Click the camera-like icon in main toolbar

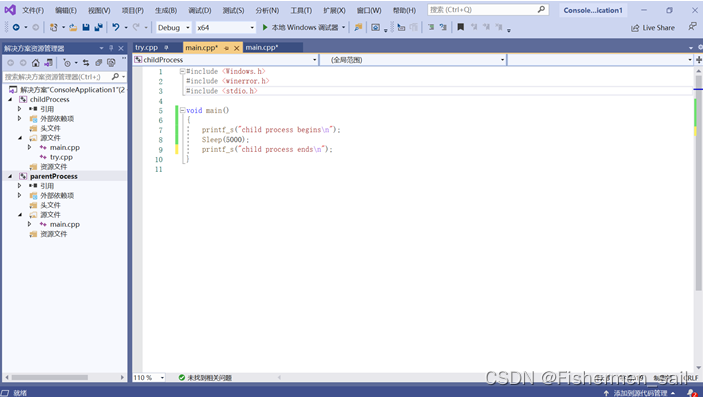click(375, 27)
